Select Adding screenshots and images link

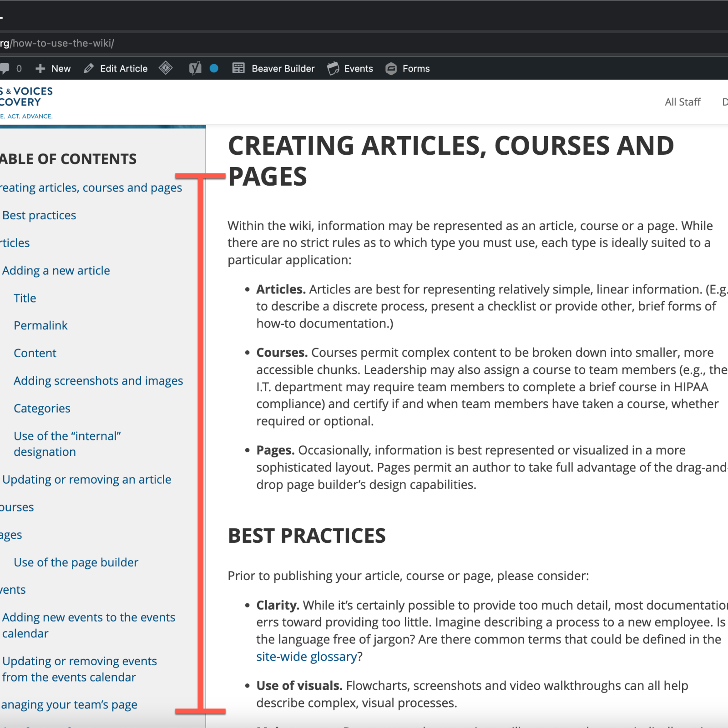(98, 381)
